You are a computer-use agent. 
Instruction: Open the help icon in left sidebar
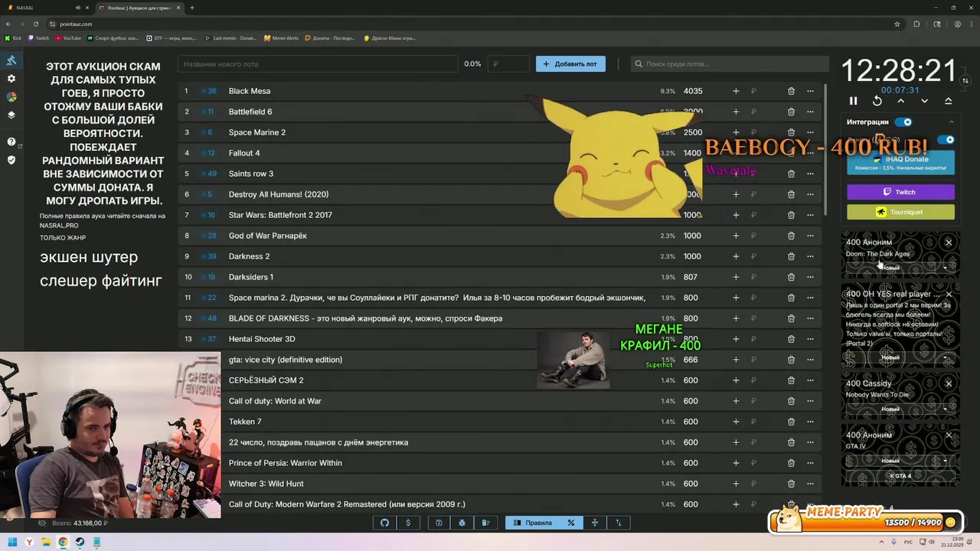coord(11,142)
